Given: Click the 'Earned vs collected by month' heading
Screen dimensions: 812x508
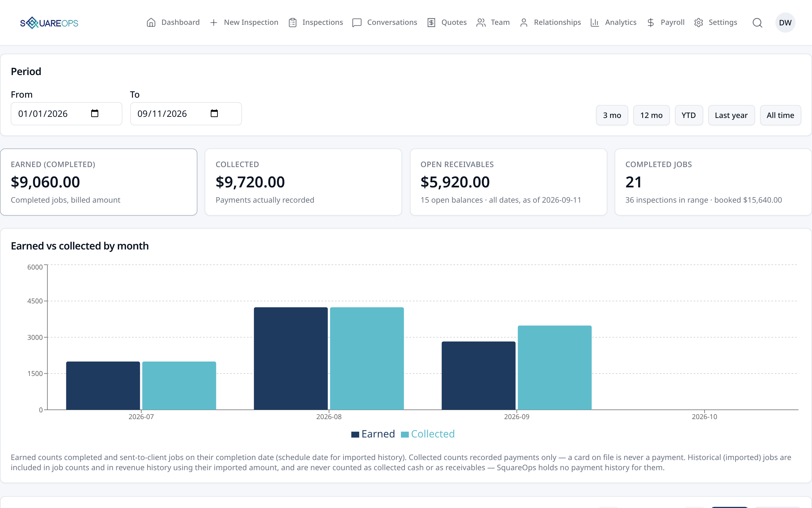Looking at the screenshot, I should (x=80, y=246).
